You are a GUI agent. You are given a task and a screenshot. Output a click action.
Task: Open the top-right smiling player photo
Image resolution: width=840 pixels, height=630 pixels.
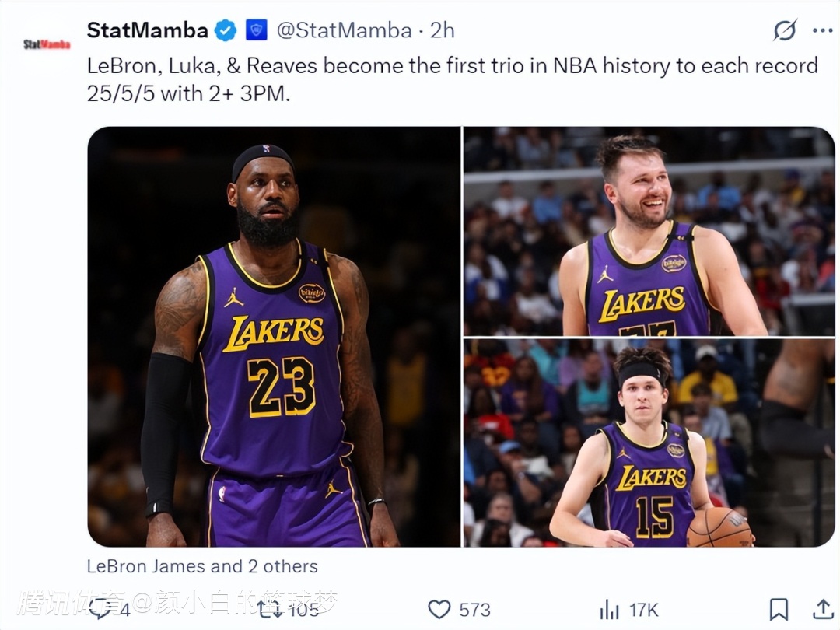coord(649,231)
